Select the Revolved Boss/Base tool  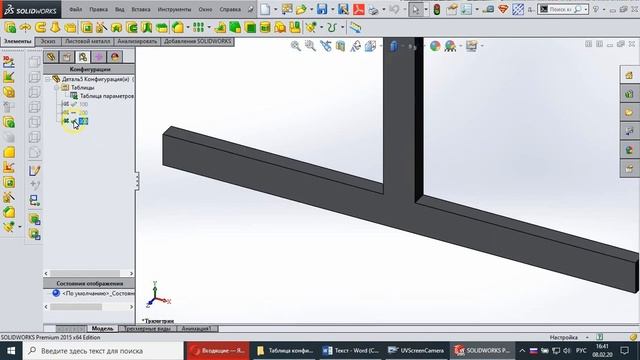25,27
